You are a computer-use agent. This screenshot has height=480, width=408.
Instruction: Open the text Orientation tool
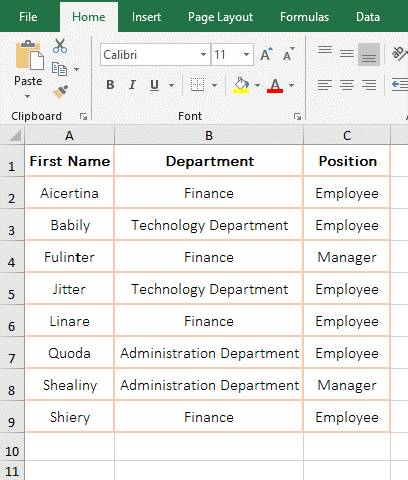[399, 54]
